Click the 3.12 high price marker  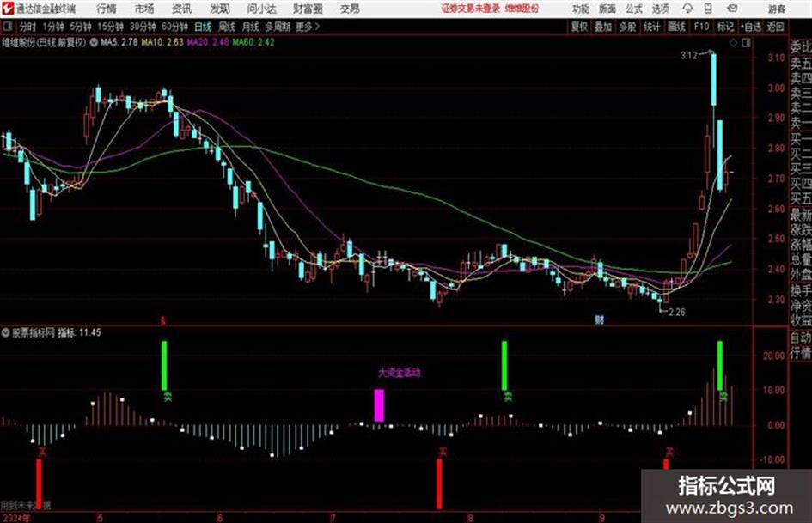[689, 56]
